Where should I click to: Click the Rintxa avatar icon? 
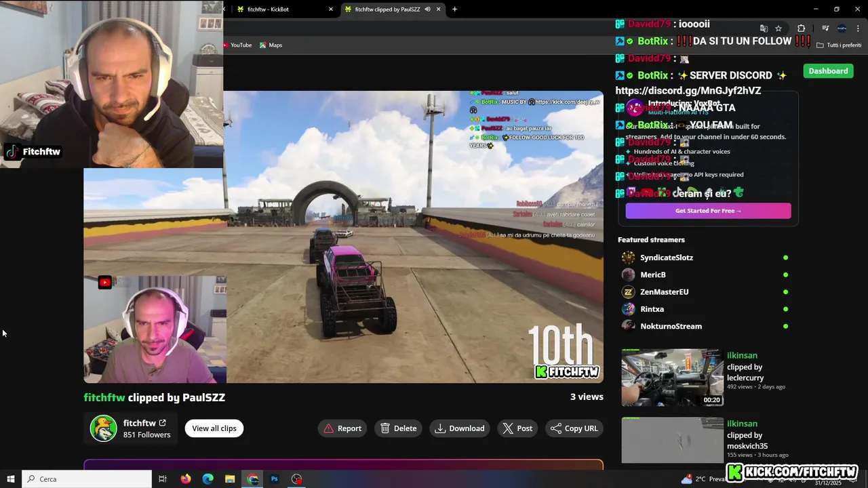[x=629, y=309]
